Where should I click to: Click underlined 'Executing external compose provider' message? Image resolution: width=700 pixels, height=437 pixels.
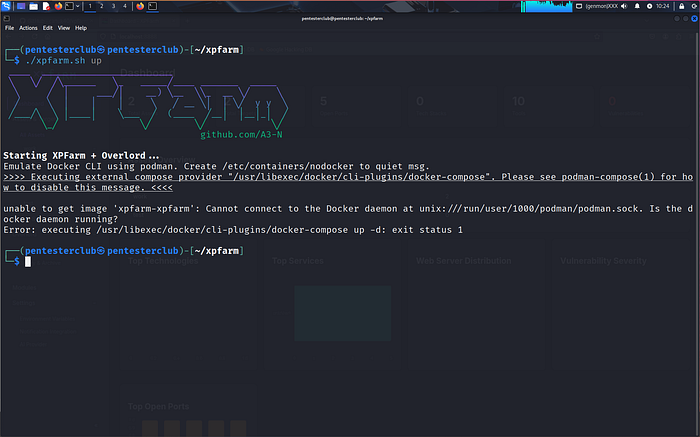[348, 182]
